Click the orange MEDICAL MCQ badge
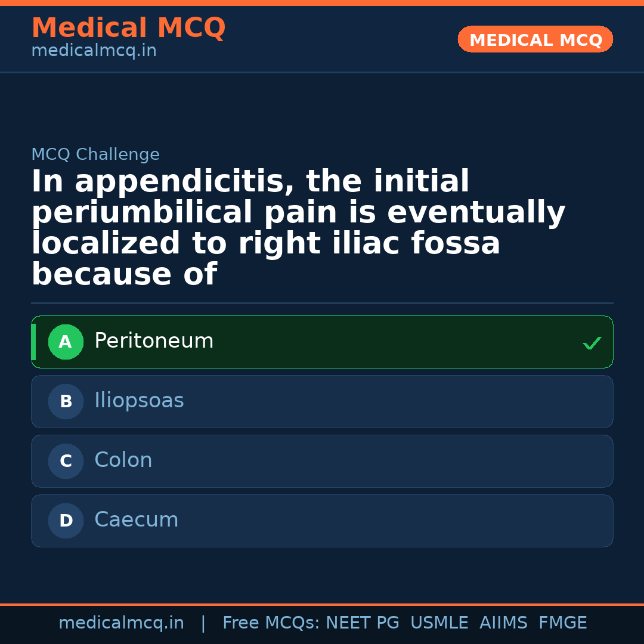The height and width of the screenshot is (644, 644). 535,40
